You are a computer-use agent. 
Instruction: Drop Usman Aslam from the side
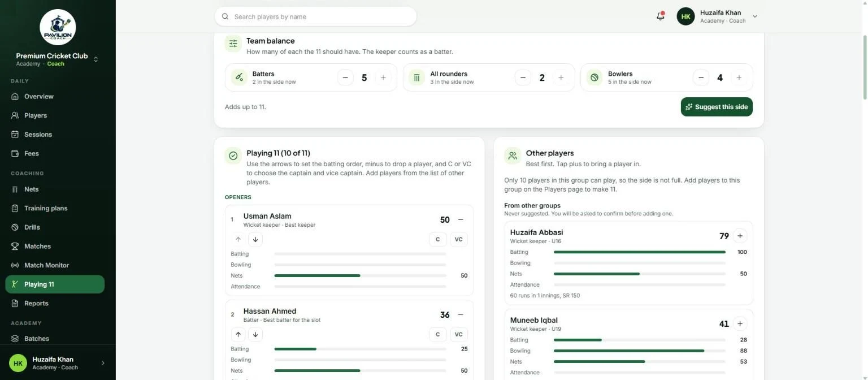point(461,219)
